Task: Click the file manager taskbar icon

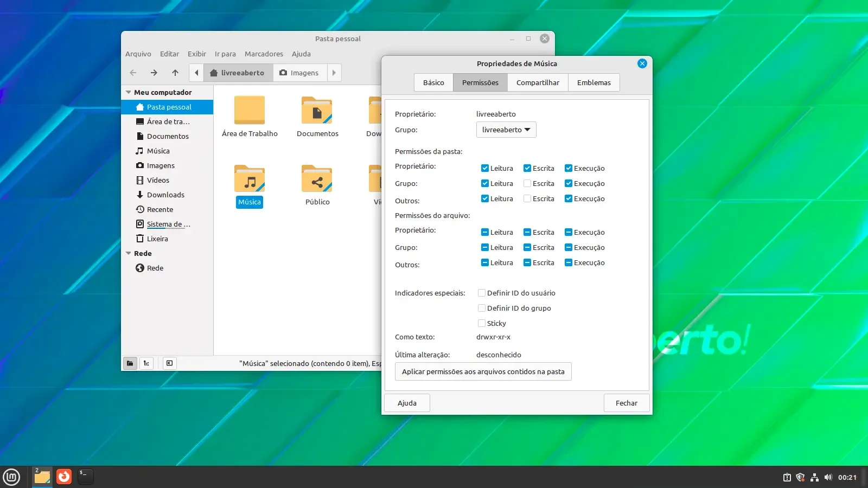Action: tap(42, 477)
